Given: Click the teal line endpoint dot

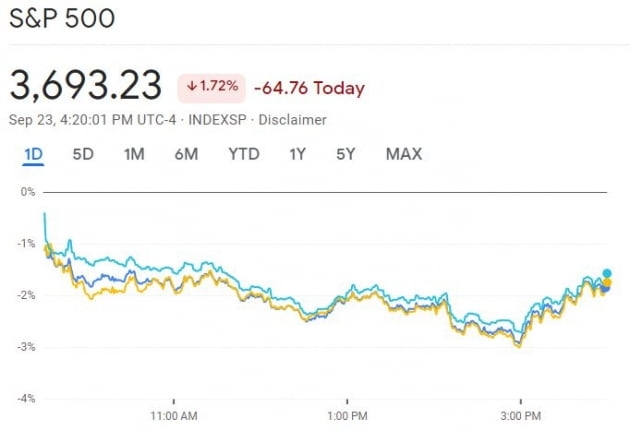Looking at the screenshot, I should tap(607, 273).
